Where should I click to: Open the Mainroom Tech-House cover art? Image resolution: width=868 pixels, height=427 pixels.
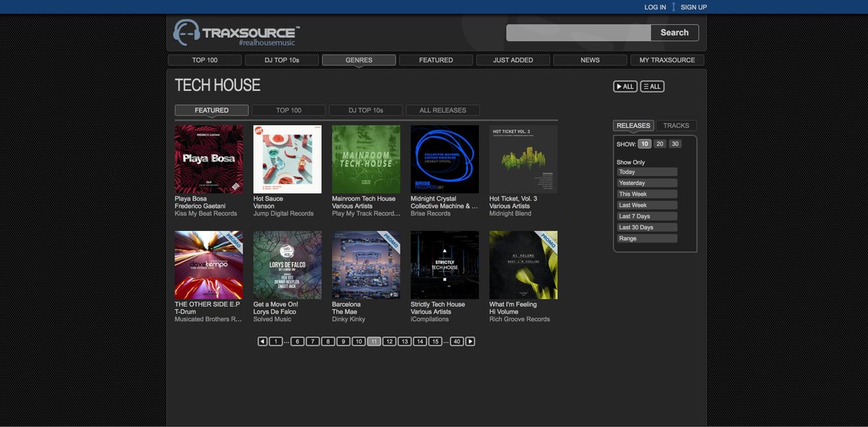[366, 159]
